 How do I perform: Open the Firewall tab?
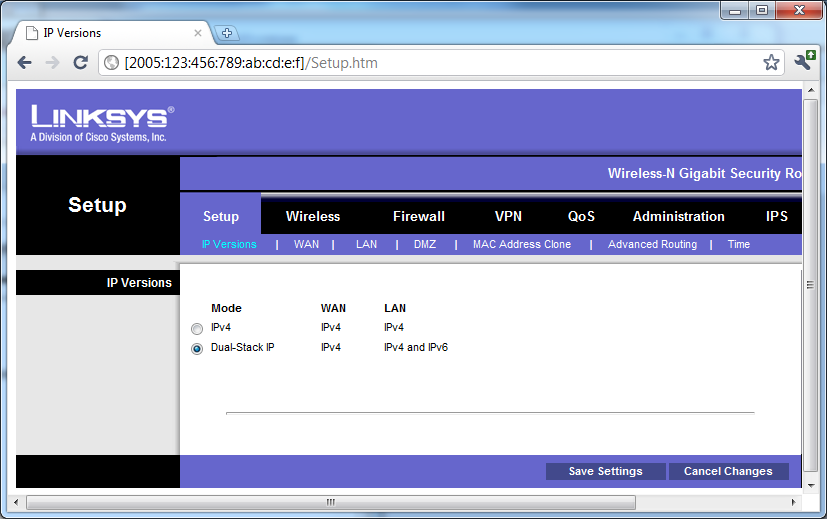[x=419, y=216]
